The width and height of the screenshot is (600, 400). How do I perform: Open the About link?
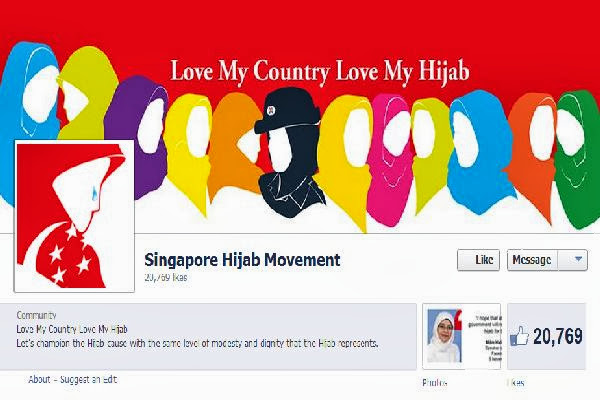click(39, 379)
